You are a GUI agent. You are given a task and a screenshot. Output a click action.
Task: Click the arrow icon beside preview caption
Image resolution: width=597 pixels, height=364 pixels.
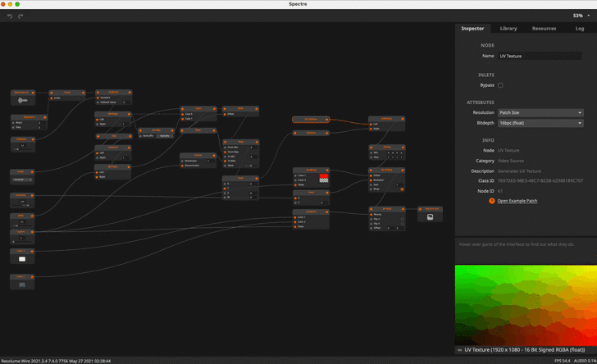pos(459,350)
